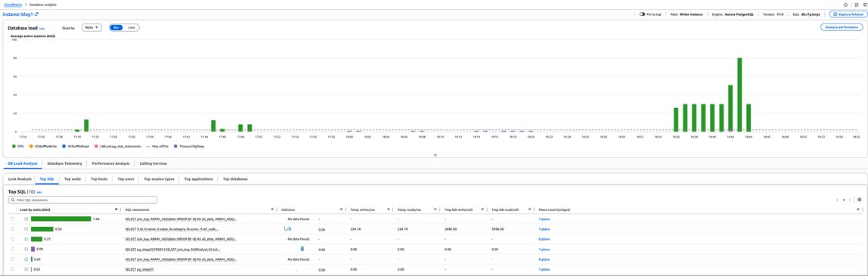Select radio button for 0.09 load row

tap(13, 250)
